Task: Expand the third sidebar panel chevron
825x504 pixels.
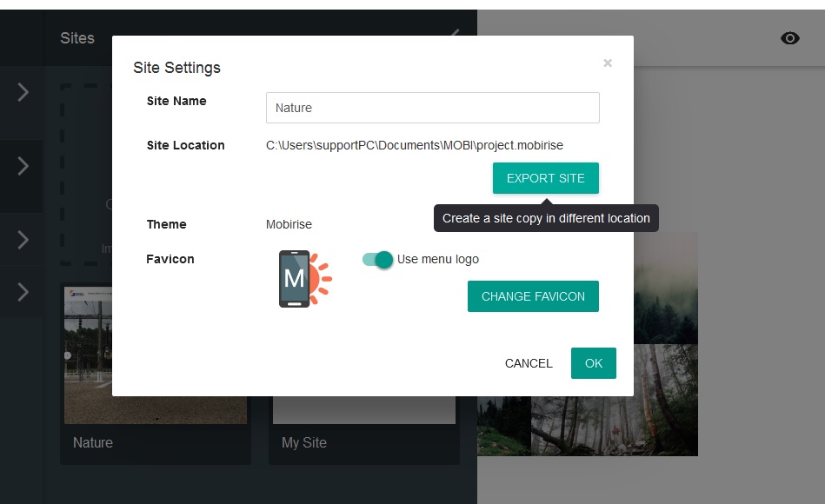Action: tap(22, 240)
